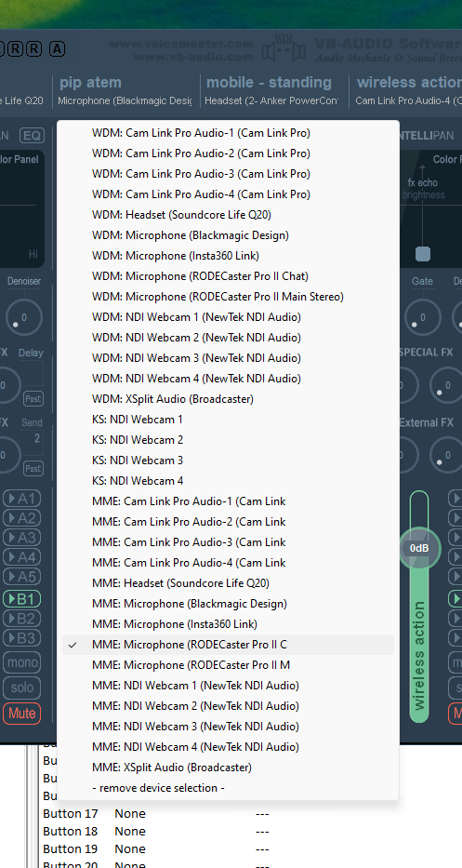Click the wireless action 0dB fader
This screenshot has width=462, height=868.
pos(419,548)
